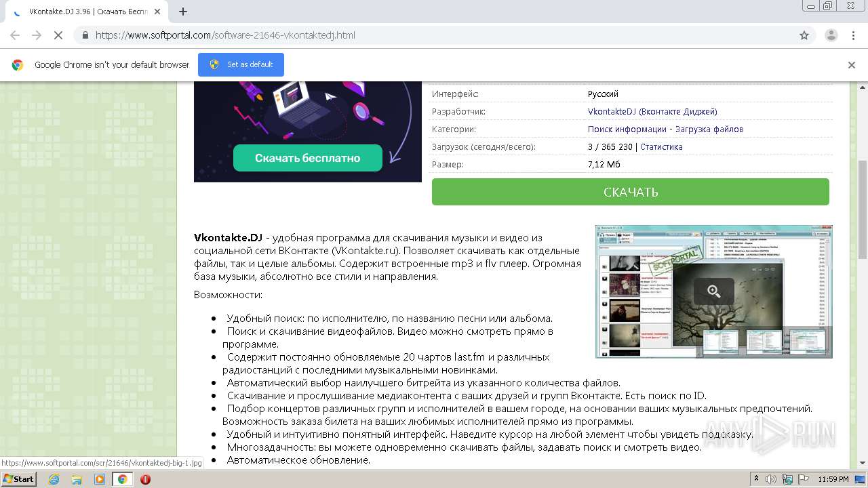The image size is (868, 488).
Task: Click the Возможности heading text
Action: tap(228, 294)
